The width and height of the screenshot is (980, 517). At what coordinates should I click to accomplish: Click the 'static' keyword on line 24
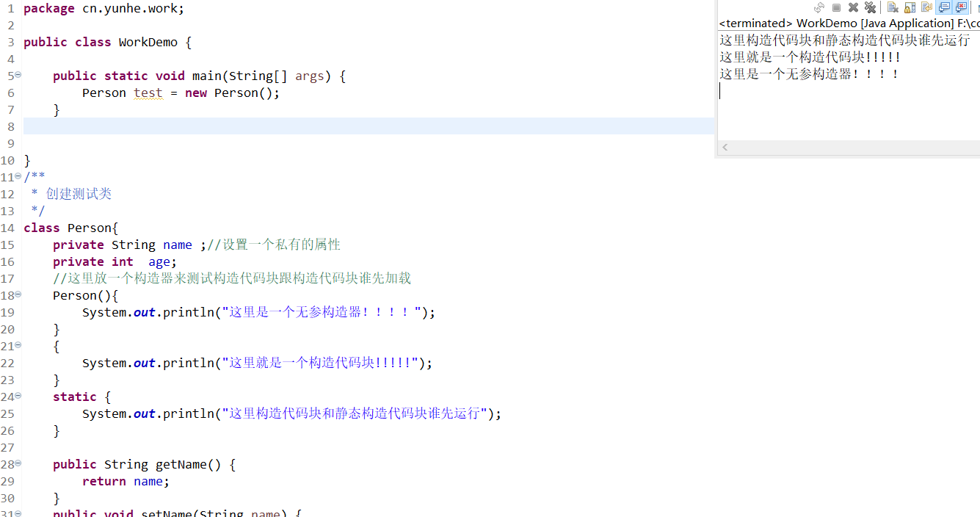click(x=75, y=397)
